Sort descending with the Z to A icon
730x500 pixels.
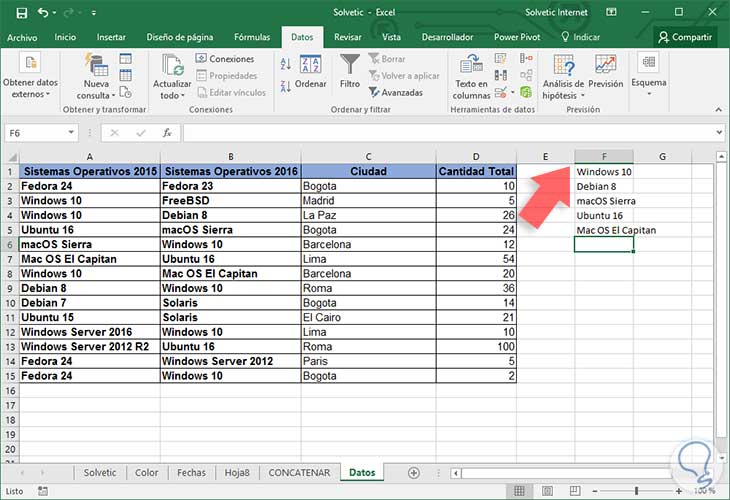[x=285, y=86]
